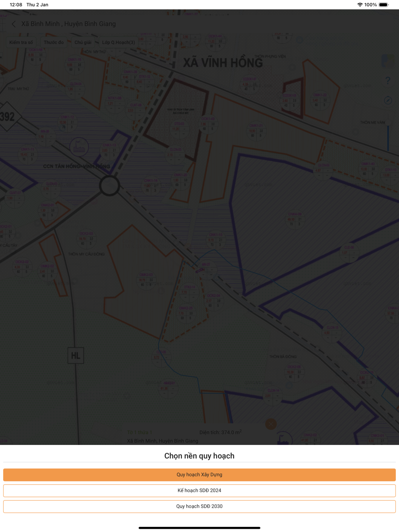Tap the Xã Bình Minh, Huyện Bình Giang title
Screen dimensions: 399x532
[69, 24]
